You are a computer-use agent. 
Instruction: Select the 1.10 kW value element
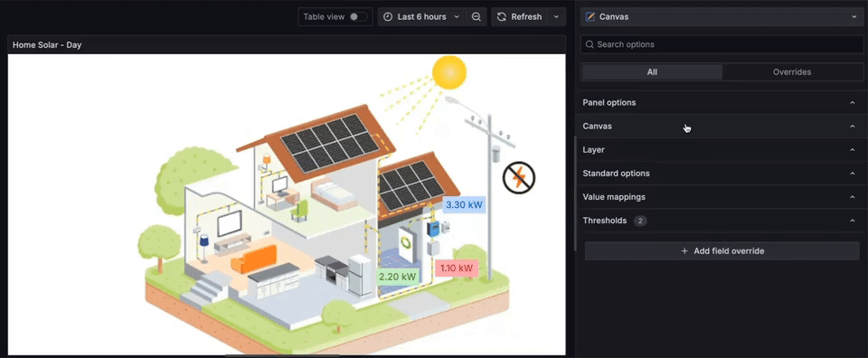tap(457, 268)
